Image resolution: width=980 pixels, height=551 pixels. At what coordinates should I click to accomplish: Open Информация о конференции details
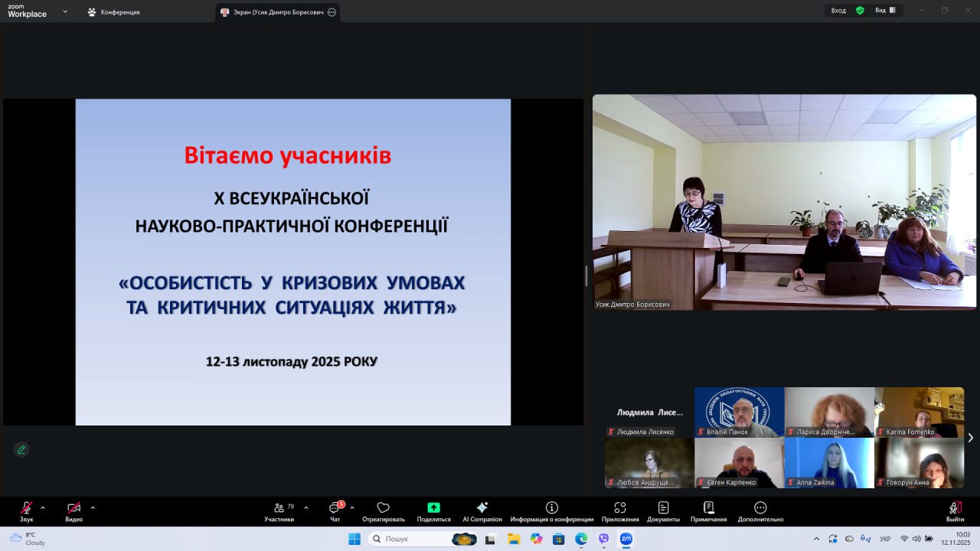coord(551,511)
